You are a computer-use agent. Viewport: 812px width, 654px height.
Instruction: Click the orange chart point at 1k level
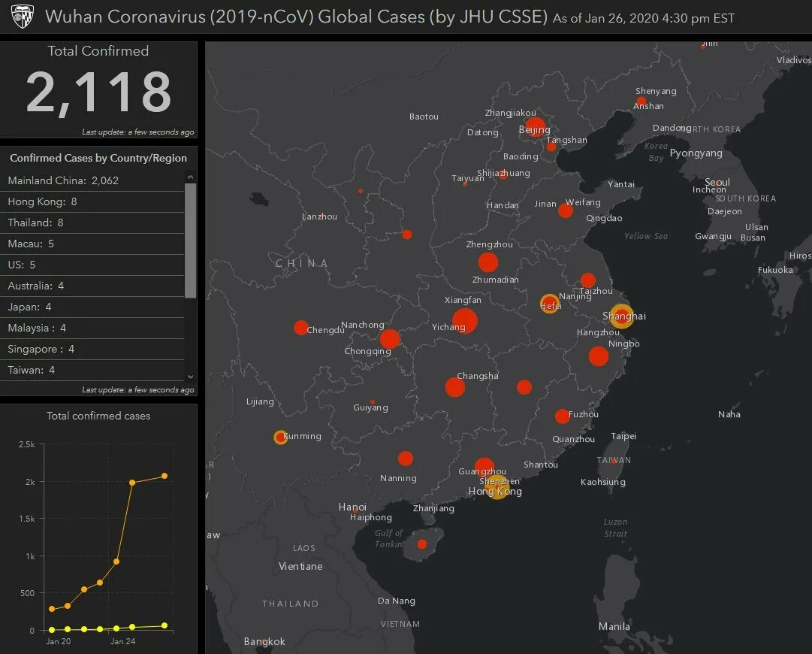click(x=116, y=562)
